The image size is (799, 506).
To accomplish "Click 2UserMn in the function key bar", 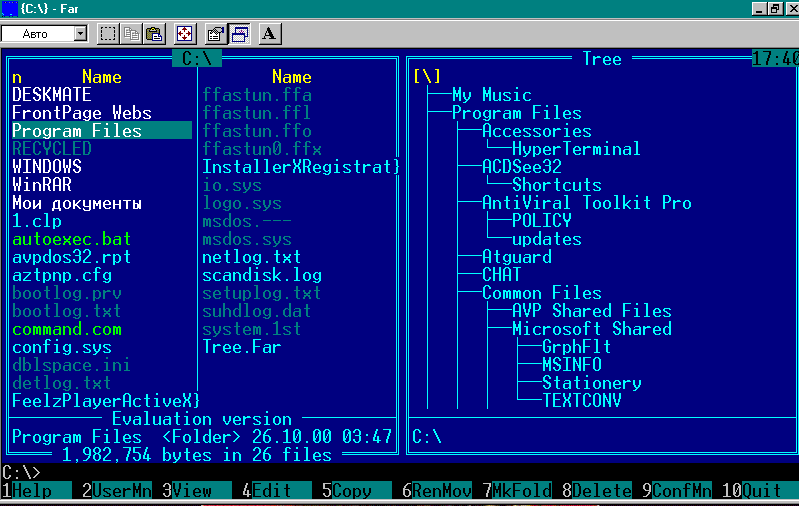I will 117,491.
